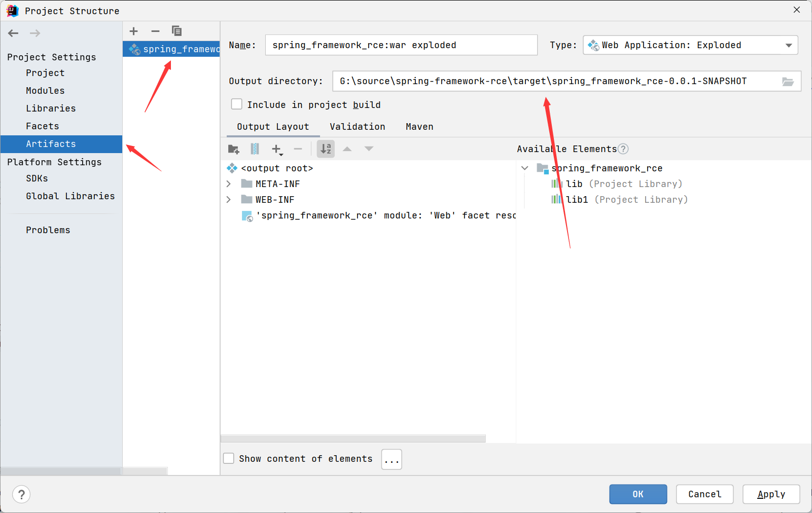The height and width of the screenshot is (513, 812).
Task: Click the remove artifact minus icon
Action: [x=155, y=31]
